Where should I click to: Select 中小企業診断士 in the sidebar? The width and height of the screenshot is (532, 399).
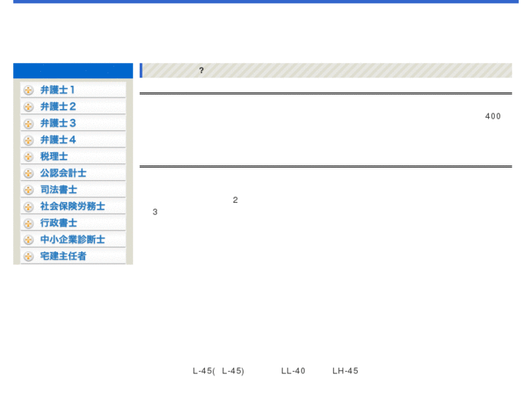click(x=73, y=239)
